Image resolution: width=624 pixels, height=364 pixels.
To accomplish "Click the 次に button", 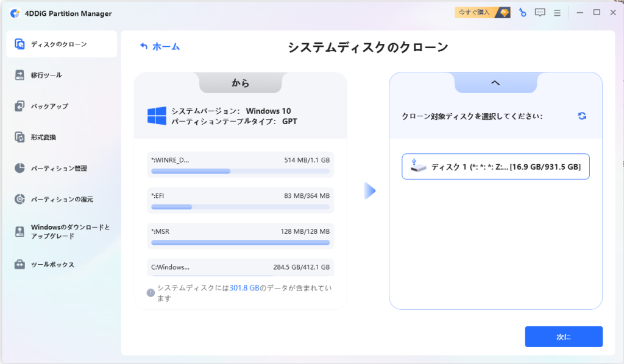I will pyautogui.click(x=564, y=337).
